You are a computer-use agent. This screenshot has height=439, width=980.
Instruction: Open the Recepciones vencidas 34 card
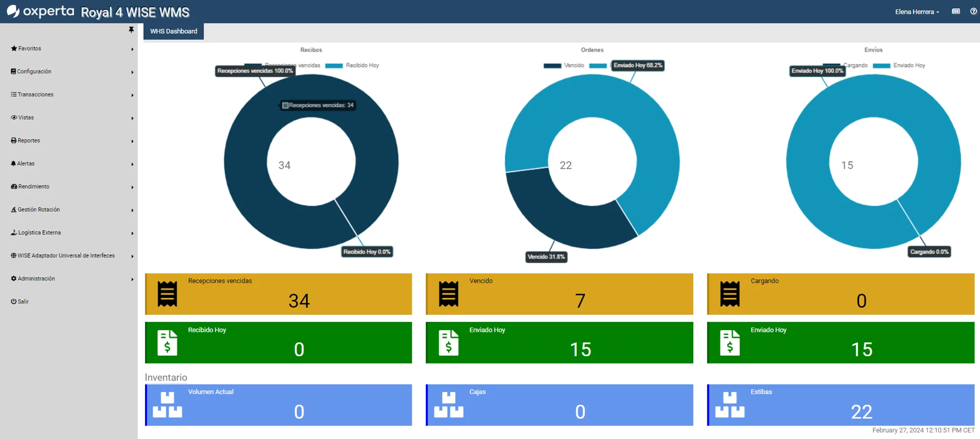coord(278,294)
